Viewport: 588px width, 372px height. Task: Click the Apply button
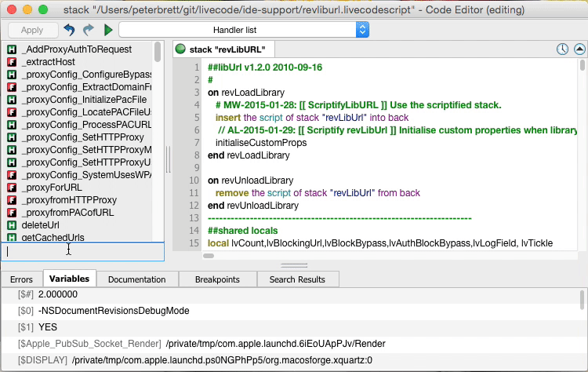coord(31,30)
